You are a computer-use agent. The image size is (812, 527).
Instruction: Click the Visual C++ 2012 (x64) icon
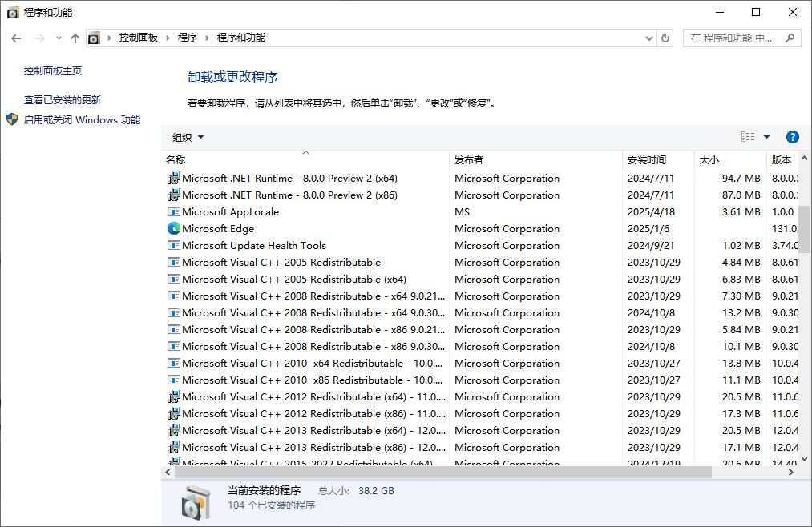174,396
